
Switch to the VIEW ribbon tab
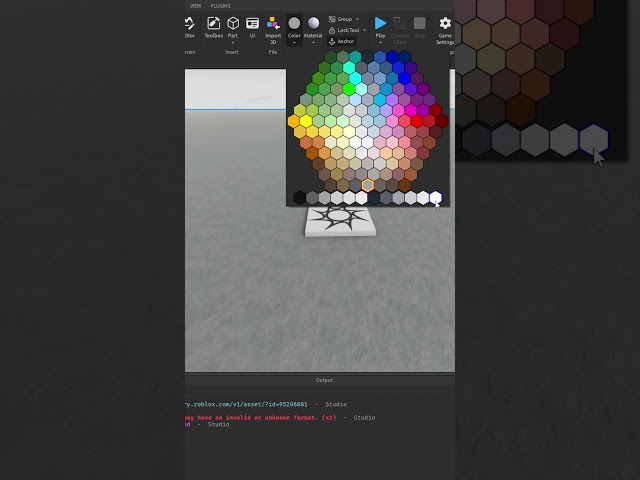click(x=196, y=6)
